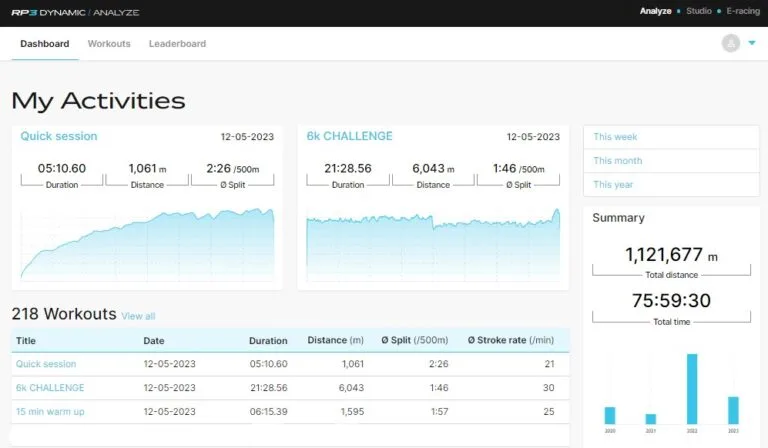Go to Studio in top navigation

click(x=699, y=12)
